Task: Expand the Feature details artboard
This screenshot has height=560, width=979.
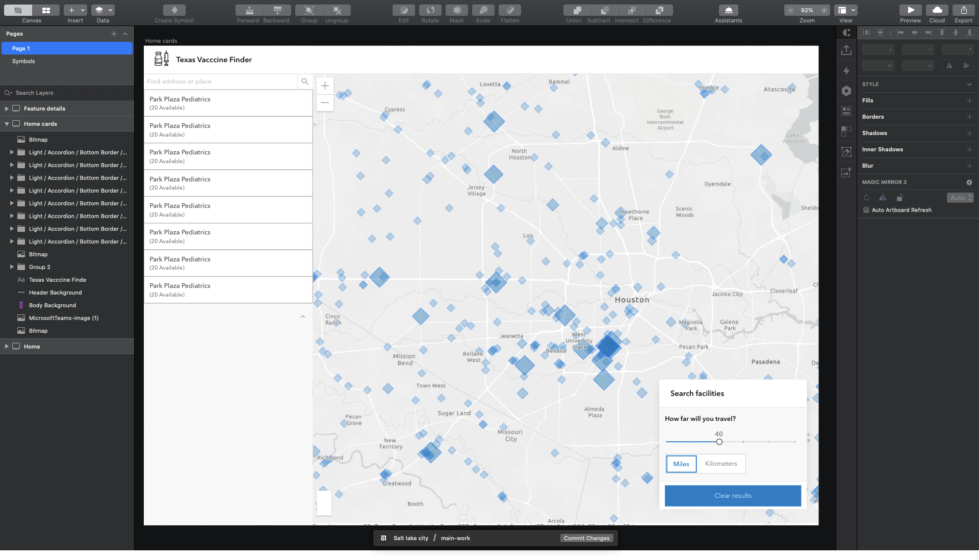Action: [x=7, y=109]
